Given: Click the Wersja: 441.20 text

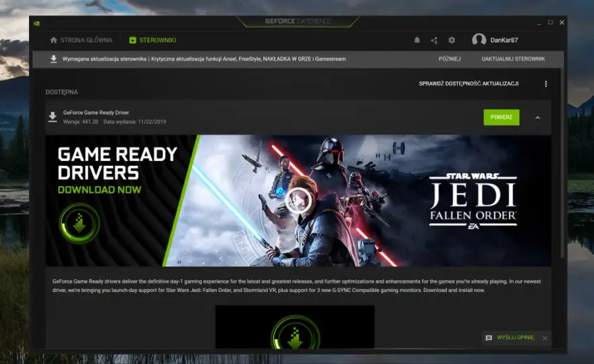Looking at the screenshot, I should coord(81,122).
